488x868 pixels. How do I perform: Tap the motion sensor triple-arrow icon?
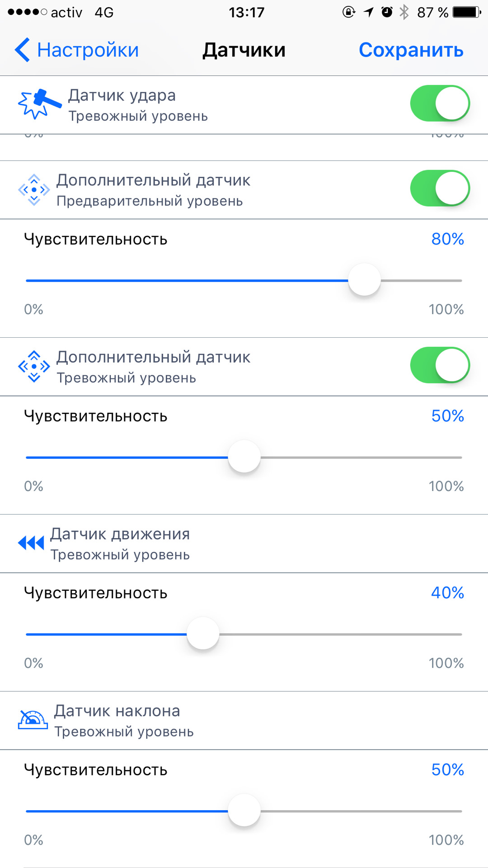[31, 542]
